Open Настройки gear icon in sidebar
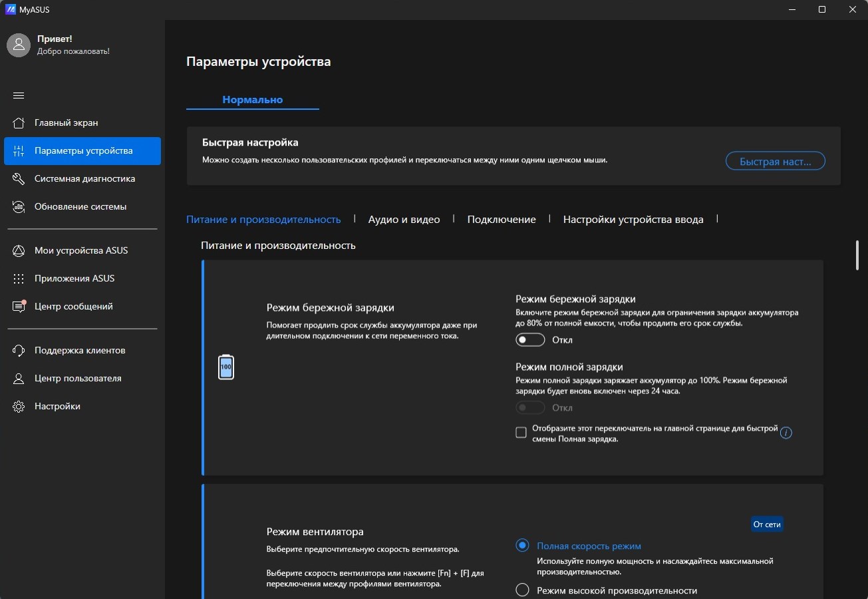This screenshot has height=599, width=868. point(19,407)
